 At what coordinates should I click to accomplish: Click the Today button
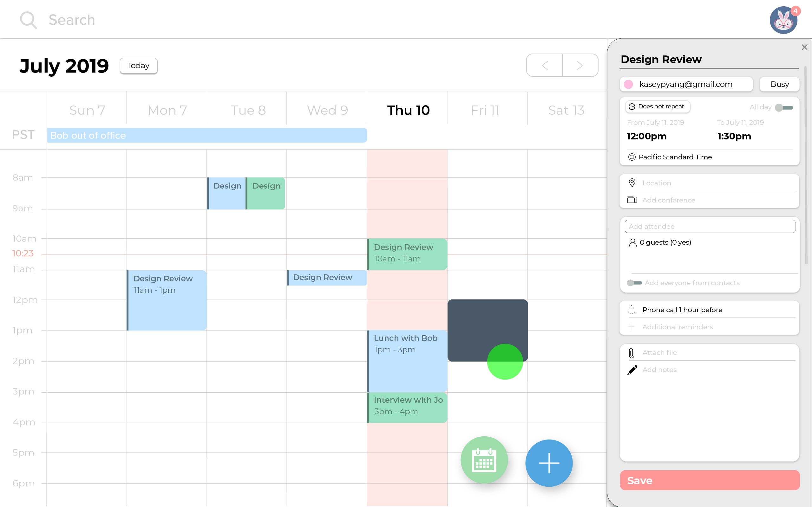tap(138, 66)
